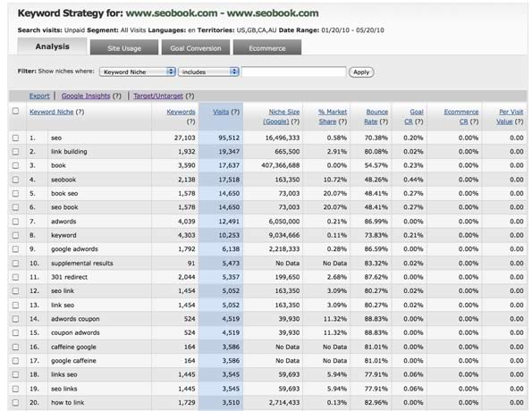Click the Export link
This screenshot has width=532, height=411.
(x=39, y=96)
